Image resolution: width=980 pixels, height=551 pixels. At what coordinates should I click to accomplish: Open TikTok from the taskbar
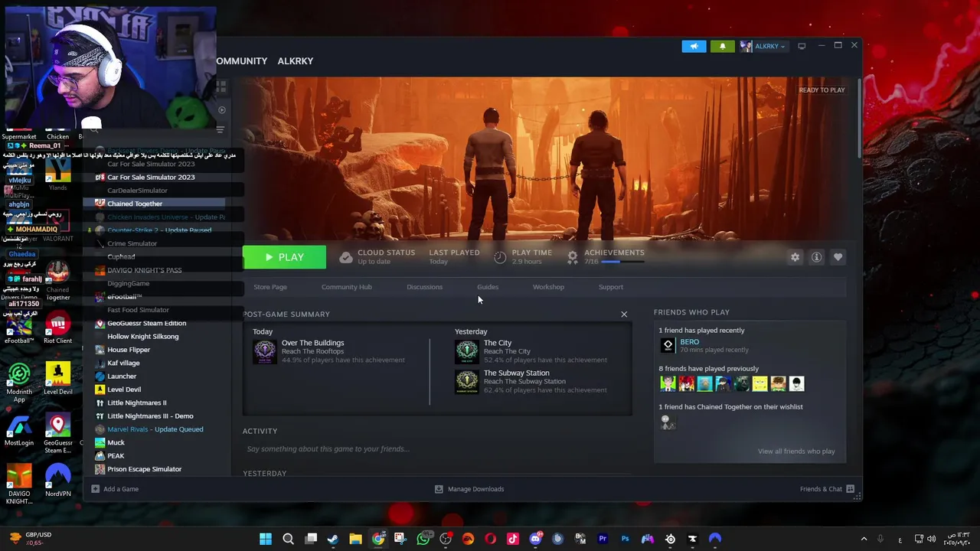513,539
